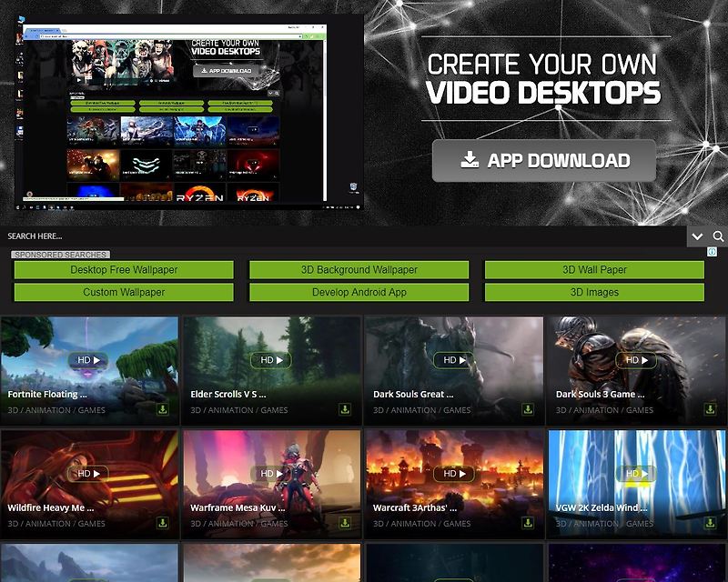The height and width of the screenshot is (582, 728).
Task: Play HD preview of Warframe Mesa Kuv video
Action: 271,474
